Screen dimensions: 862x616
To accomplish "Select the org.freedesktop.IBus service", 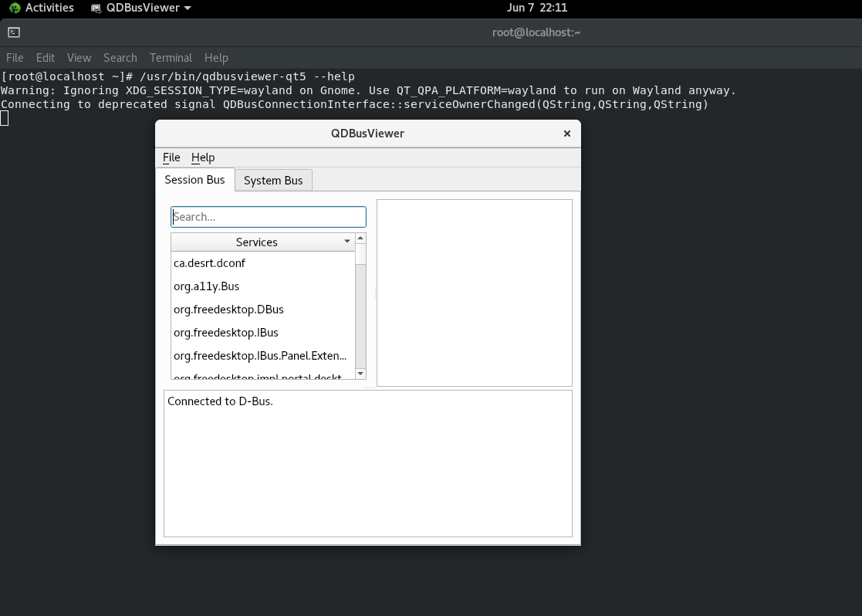I will 225,333.
